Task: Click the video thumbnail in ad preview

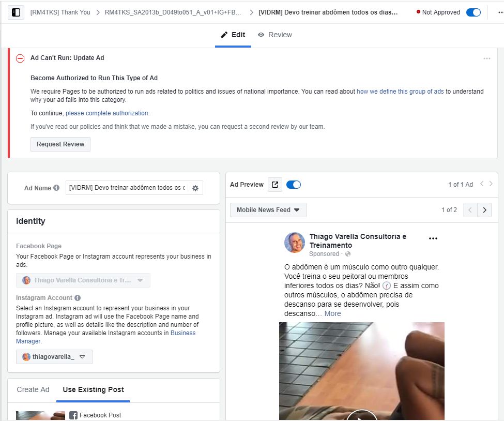Action: pos(362,371)
